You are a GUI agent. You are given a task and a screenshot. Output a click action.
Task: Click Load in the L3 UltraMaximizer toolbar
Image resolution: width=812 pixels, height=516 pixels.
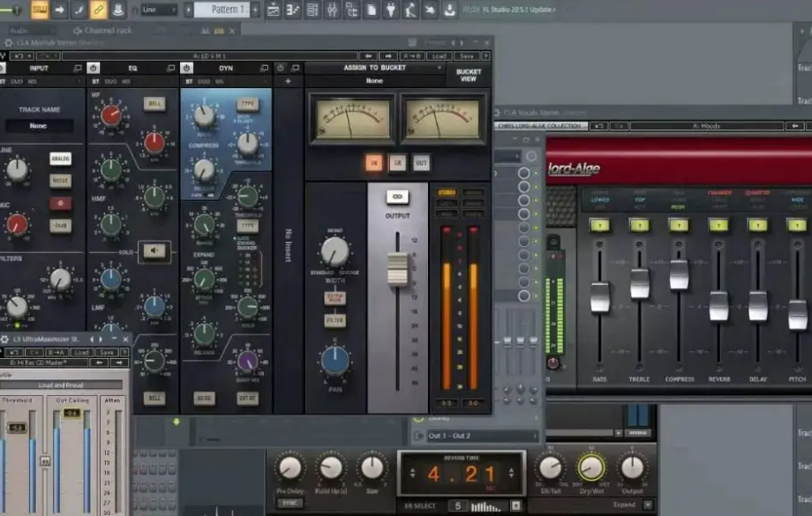81,353
